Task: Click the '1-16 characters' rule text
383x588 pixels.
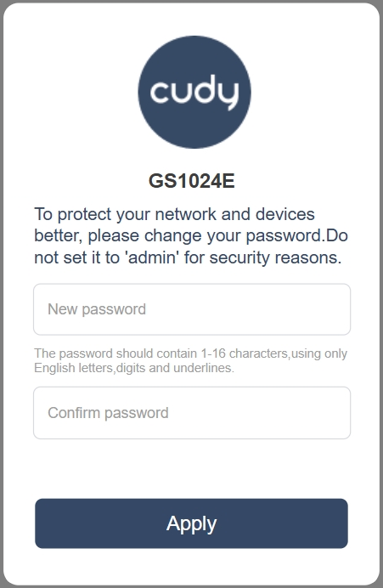Action: pos(244,353)
